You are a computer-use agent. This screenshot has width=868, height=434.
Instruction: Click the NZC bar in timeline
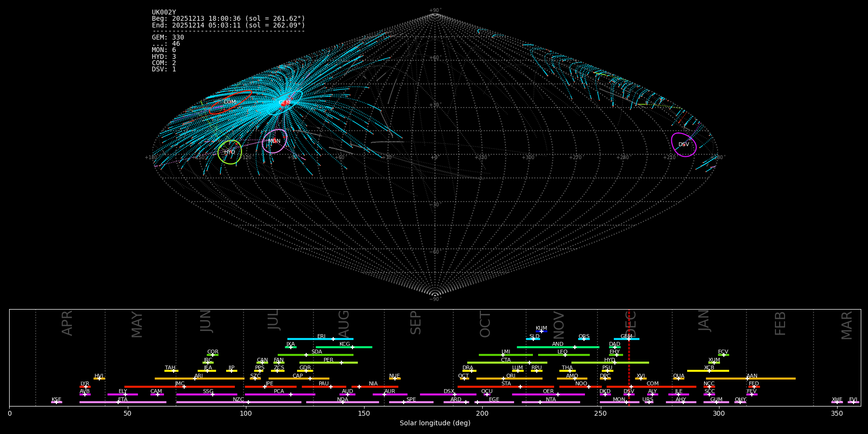click(239, 402)
